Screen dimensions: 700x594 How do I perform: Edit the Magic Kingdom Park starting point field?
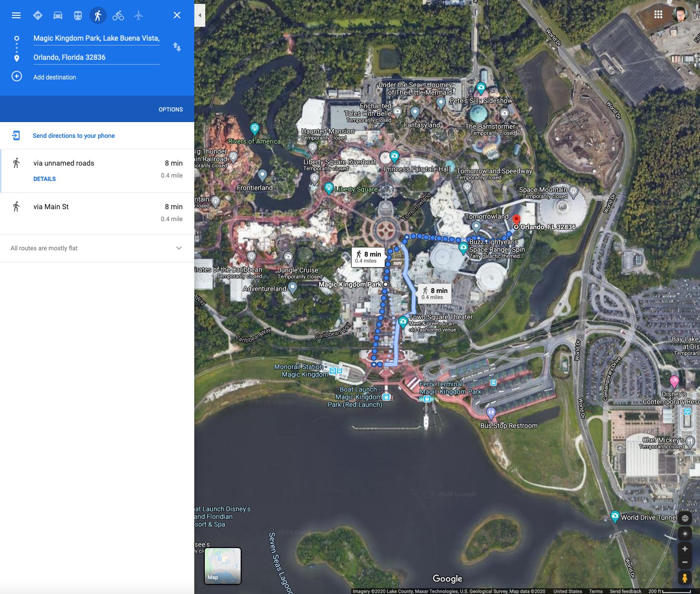[x=96, y=38]
